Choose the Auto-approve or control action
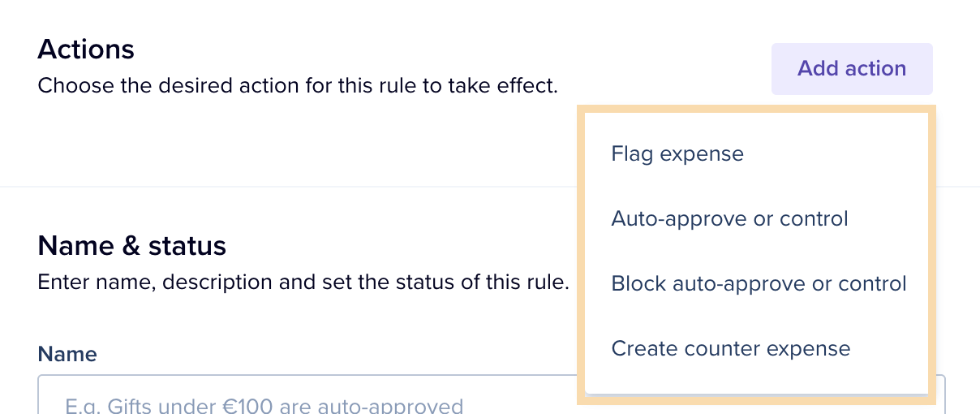The image size is (980, 414). click(x=729, y=218)
